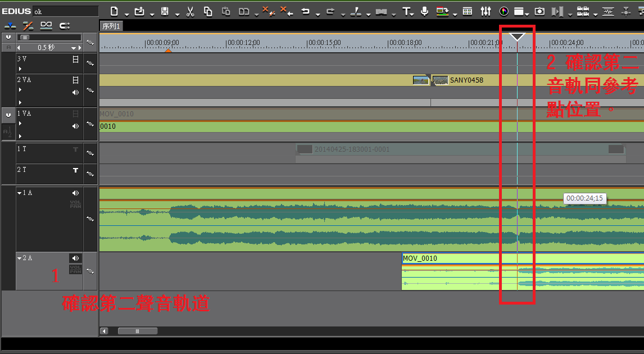Click the Cut scissors icon in toolbar
644x354 pixels.
pos(190,11)
